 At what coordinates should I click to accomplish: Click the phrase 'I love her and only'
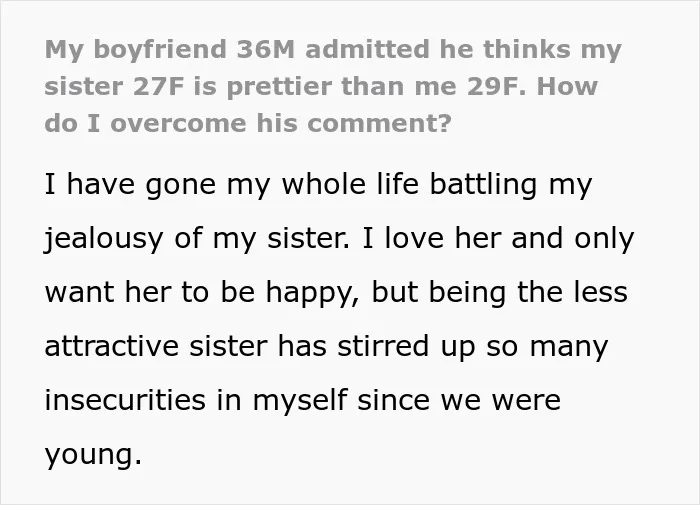click(498, 238)
